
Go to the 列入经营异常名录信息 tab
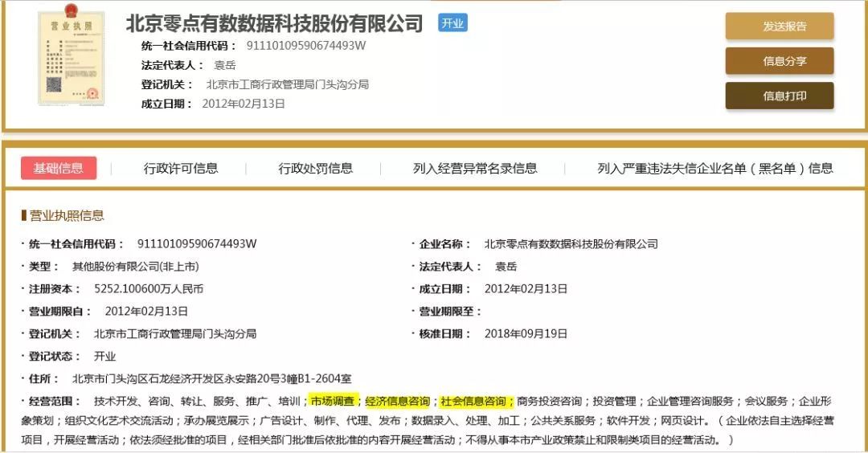click(x=475, y=168)
